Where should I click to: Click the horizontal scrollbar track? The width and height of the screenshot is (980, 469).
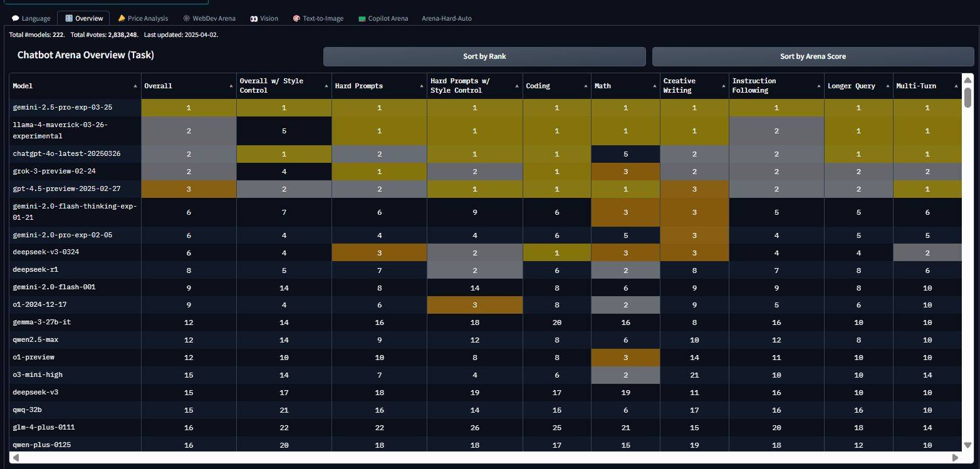coord(486,458)
